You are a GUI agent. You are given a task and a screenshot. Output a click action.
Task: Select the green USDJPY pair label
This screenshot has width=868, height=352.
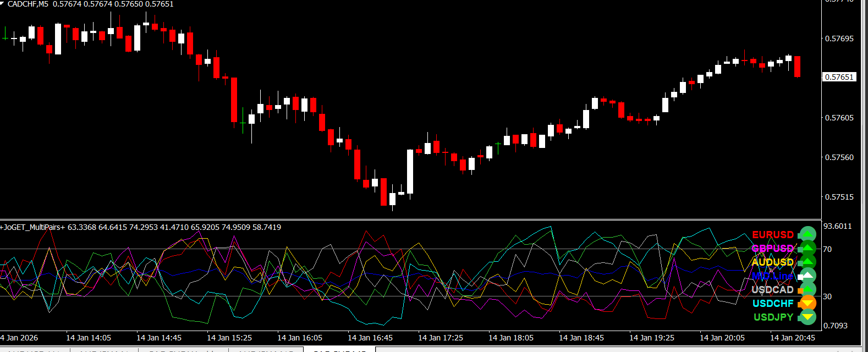click(773, 317)
